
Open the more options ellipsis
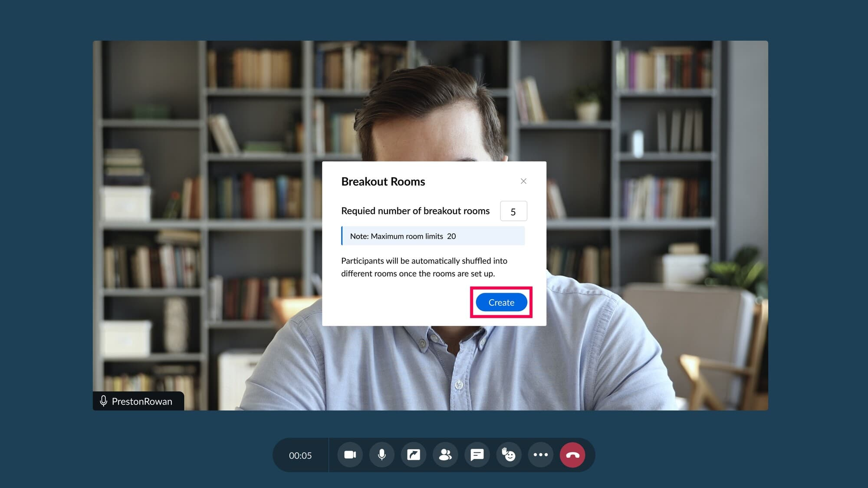tap(540, 455)
